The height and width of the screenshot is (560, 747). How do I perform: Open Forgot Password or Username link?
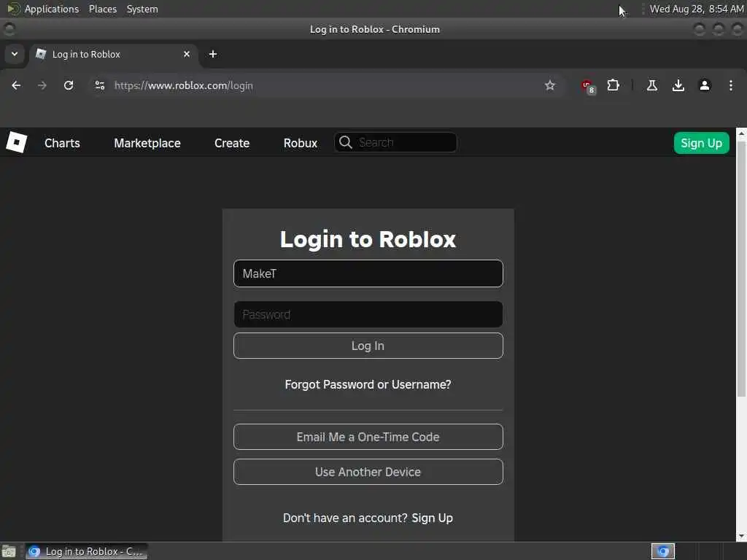coord(368,384)
